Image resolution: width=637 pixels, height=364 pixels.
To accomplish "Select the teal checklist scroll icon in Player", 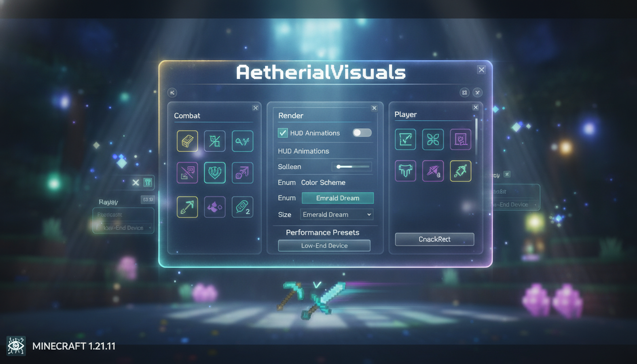I will click(x=405, y=139).
